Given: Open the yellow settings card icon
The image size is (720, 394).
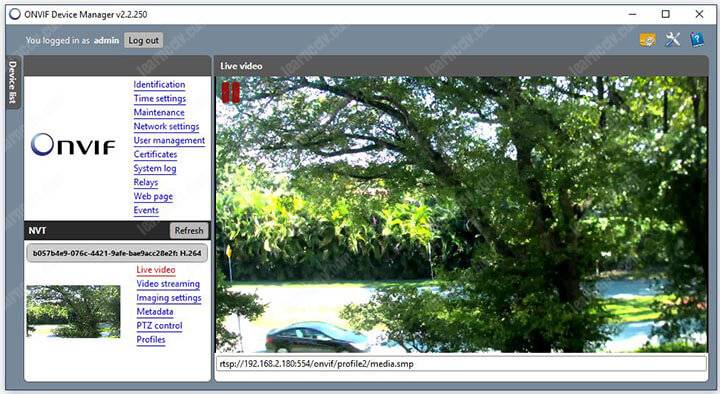Looking at the screenshot, I should tap(647, 40).
